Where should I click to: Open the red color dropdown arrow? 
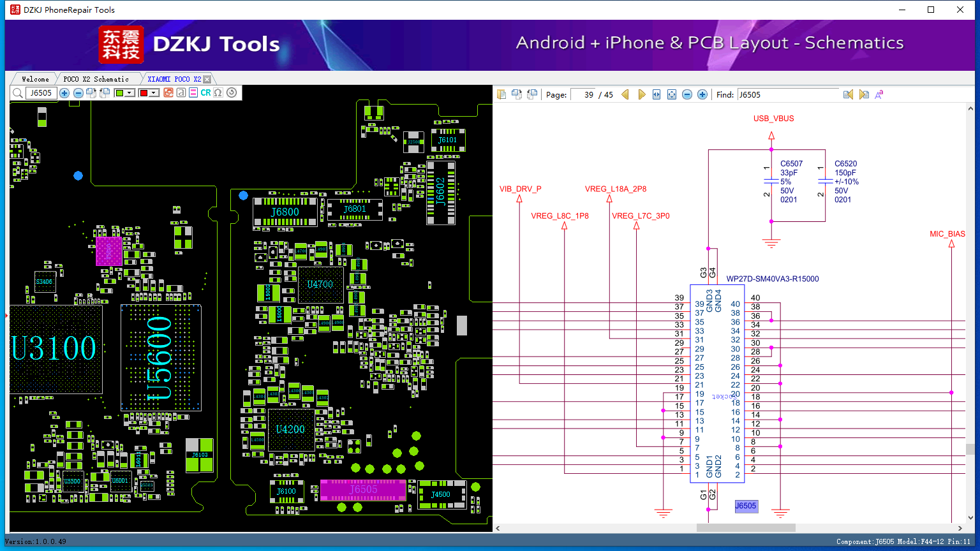coord(154,93)
